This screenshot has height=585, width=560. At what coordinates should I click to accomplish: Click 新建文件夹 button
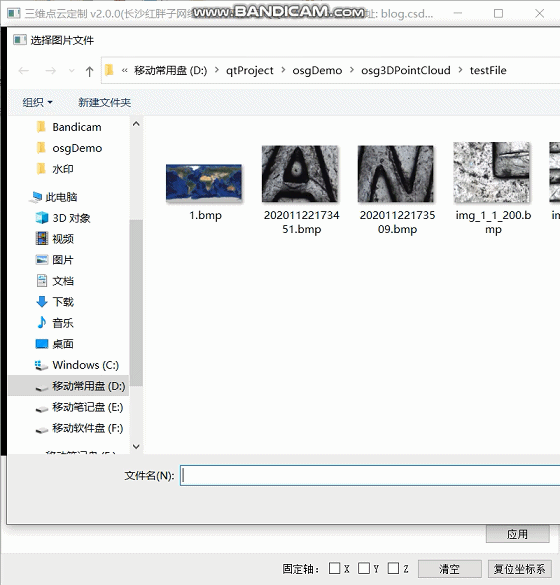click(104, 102)
